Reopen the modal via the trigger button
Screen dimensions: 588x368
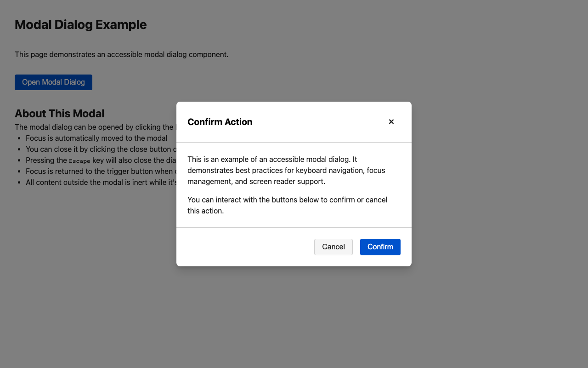pyautogui.click(x=53, y=82)
